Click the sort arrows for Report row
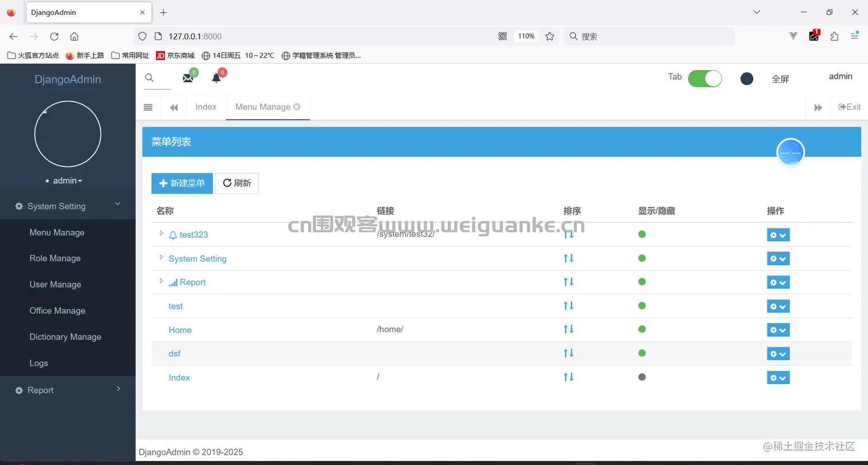 coord(568,282)
